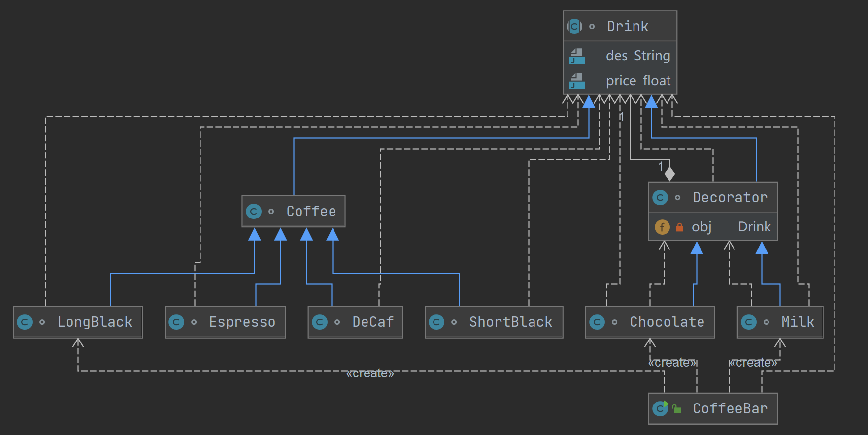Viewport: 868px width, 435px height.
Task: Click the LongBlack class icon
Action: (x=25, y=322)
